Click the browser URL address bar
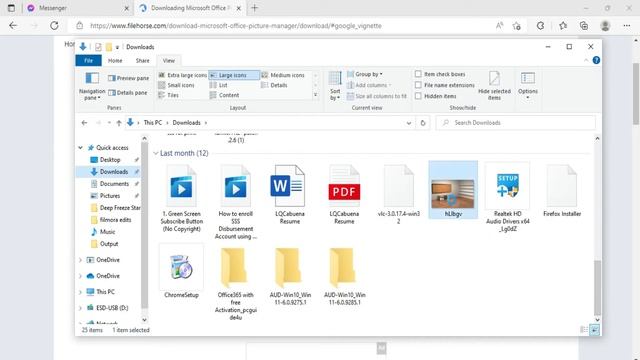Viewport: 640px width, 360px height. (283, 26)
